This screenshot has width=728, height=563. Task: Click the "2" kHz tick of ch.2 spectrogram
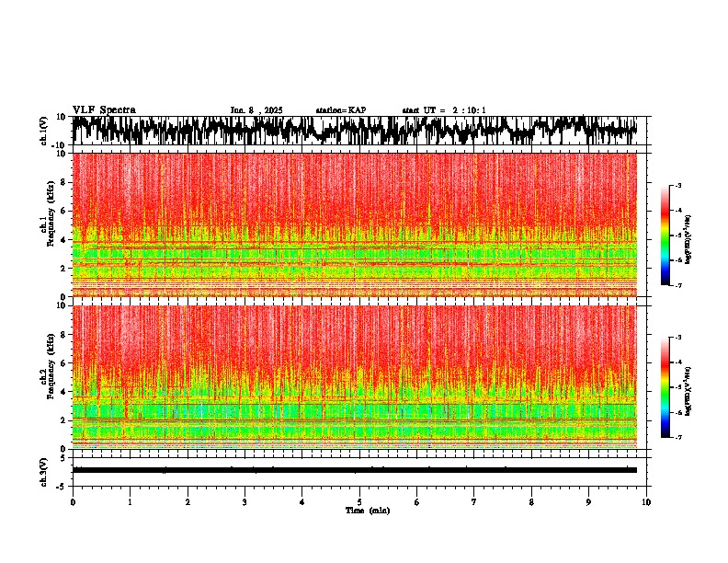(64, 420)
